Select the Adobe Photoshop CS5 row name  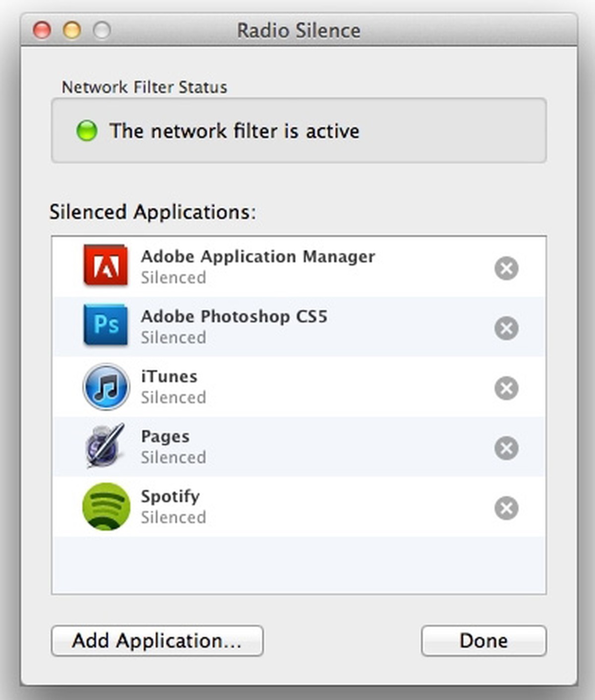[234, 316]
